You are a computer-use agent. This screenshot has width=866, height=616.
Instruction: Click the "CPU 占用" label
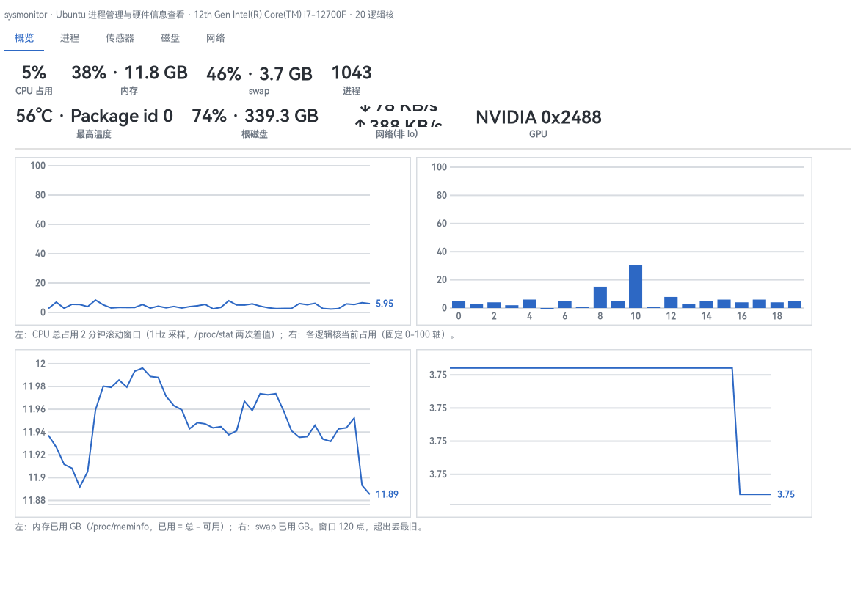coord(34,91)
